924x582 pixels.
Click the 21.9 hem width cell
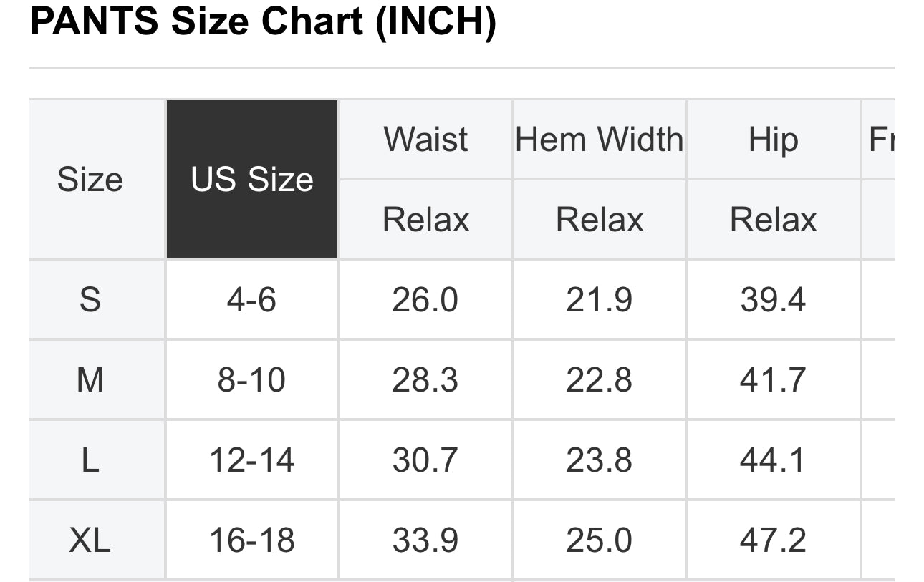pyautogui.click(x=599, y=299)
